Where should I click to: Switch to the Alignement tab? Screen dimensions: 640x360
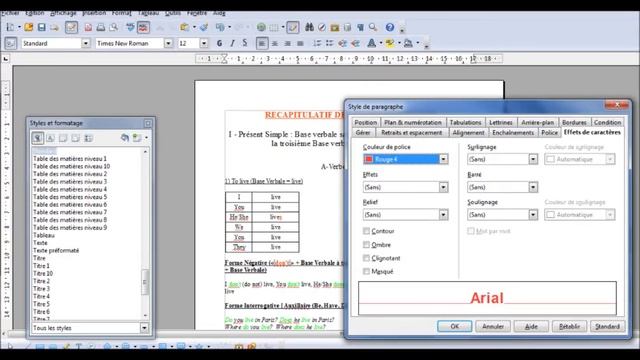[x=468, y=133]
